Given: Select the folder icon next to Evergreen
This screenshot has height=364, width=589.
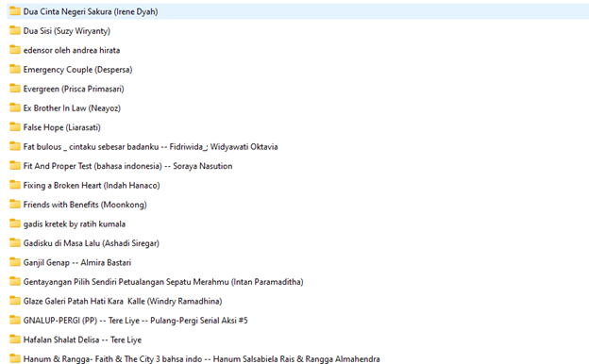Looking at the screenshot, I should (x=15, y=89).
